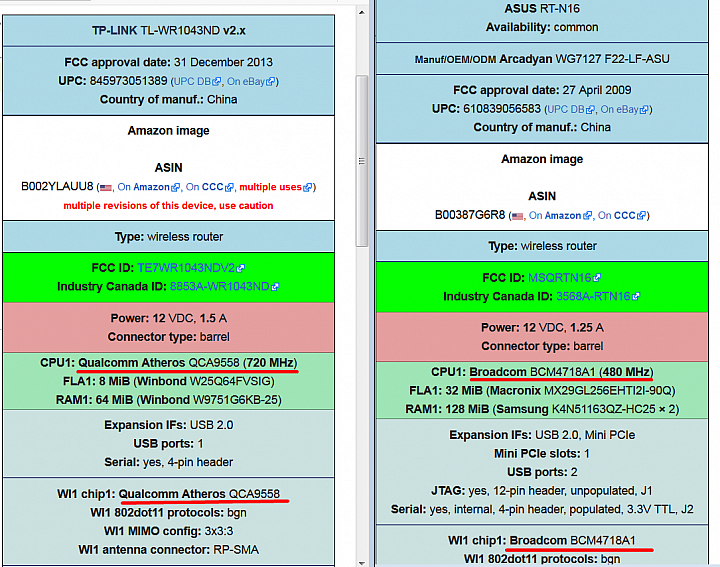Click Broadcom BCM4718A1 CPU1 text
Screen dimensions: 720x567
[x=561, y=372]
